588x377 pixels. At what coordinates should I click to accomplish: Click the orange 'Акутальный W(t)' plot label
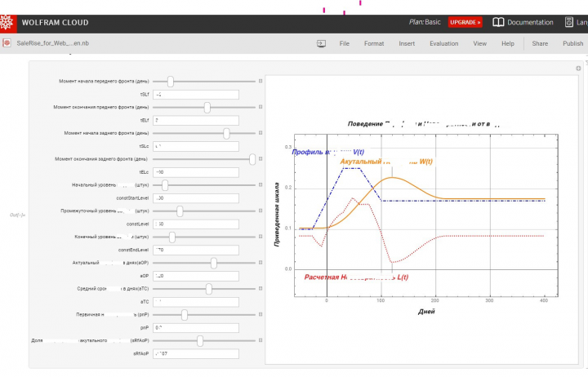tap(386, 162)
